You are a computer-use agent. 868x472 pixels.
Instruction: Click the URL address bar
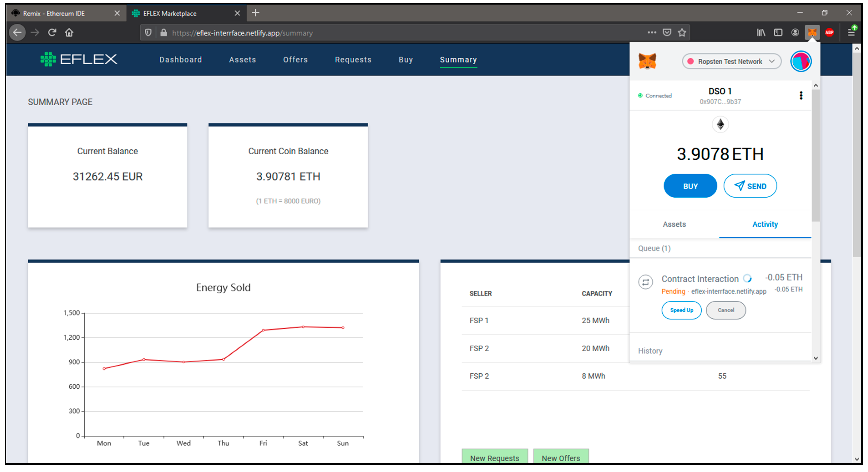404,33
